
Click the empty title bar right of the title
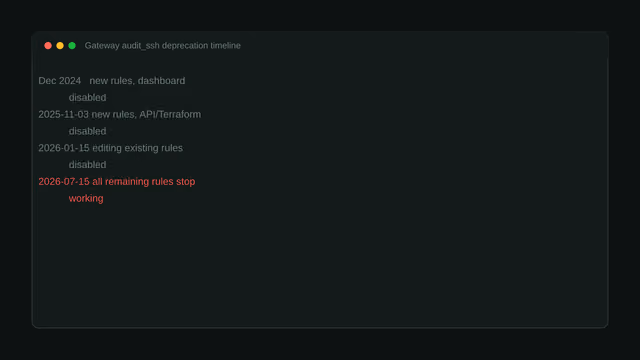pos(422,46)
